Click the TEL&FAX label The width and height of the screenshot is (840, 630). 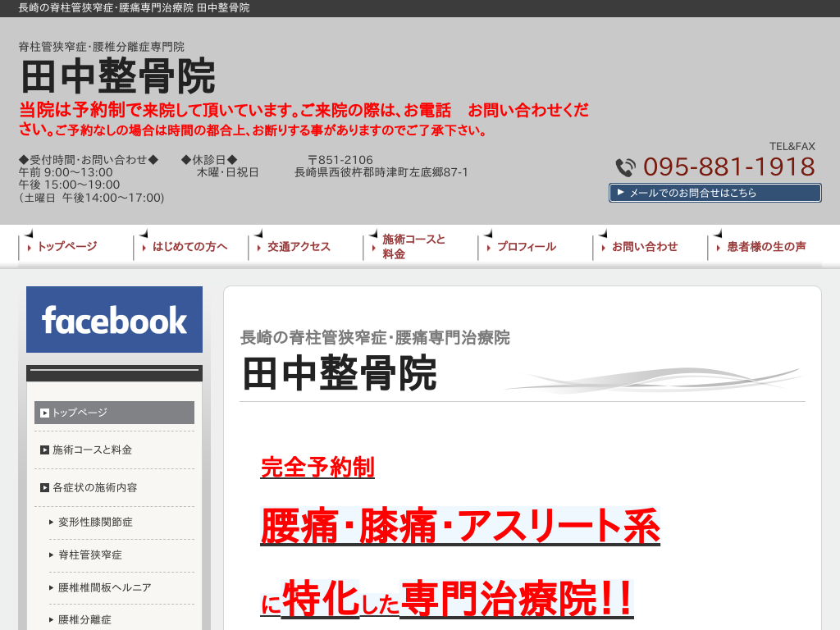[792, 146]
